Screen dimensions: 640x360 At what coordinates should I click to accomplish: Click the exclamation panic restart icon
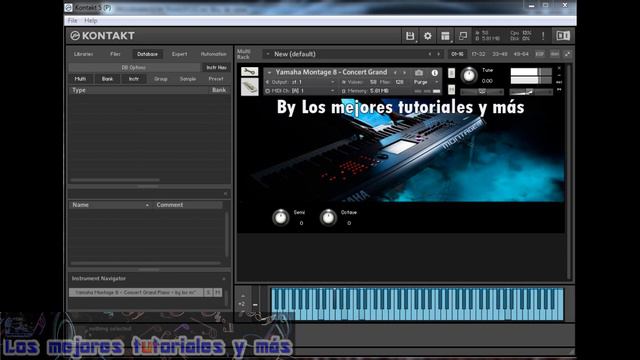tap(543, 36)
